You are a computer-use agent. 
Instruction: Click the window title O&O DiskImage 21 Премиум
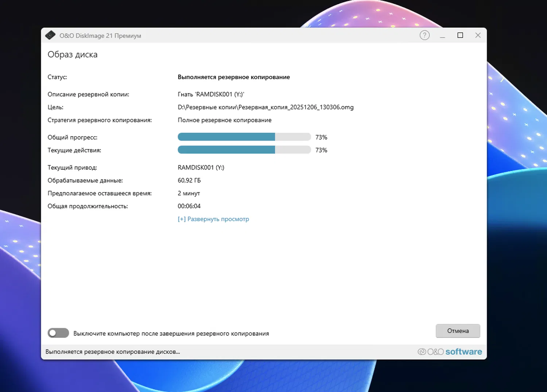100,36
